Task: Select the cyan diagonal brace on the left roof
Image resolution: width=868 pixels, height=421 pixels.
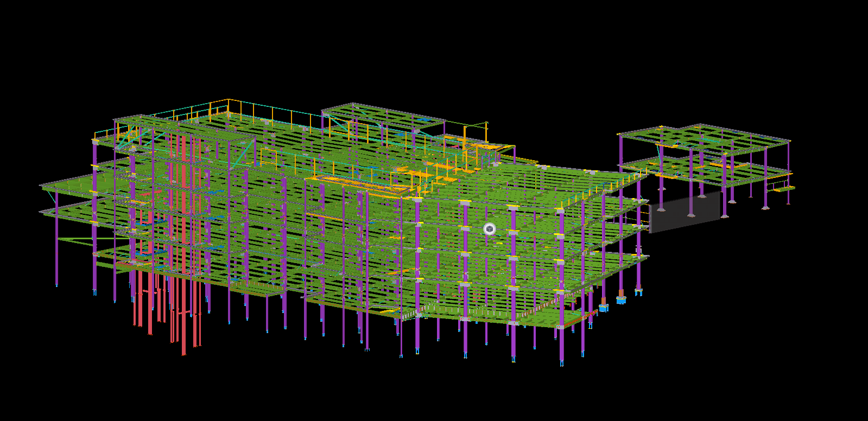Action: click(126, 139)
